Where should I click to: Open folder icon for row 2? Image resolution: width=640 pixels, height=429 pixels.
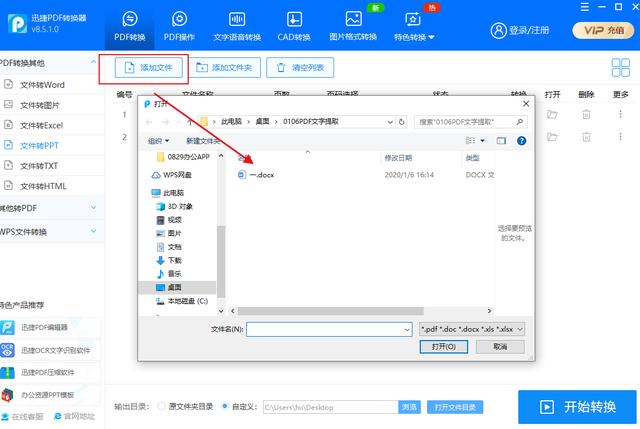(552, 136)
